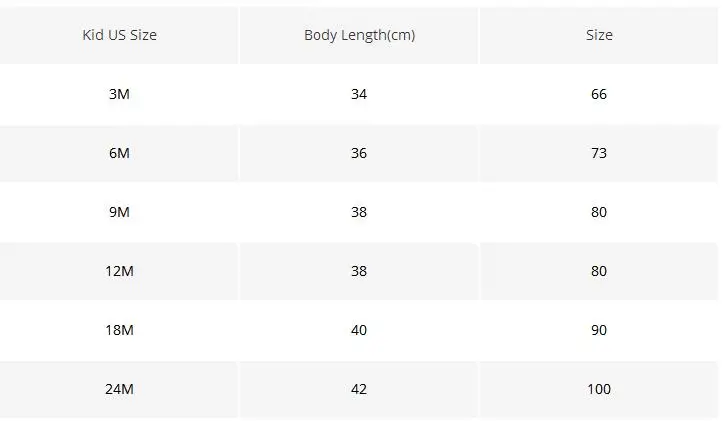Select the 18M size cell
Screen dimensions: 728x421
[x=119, y=330]
